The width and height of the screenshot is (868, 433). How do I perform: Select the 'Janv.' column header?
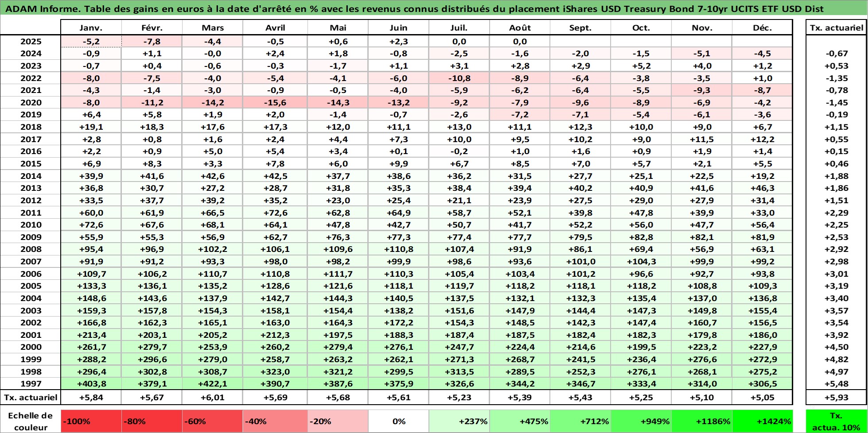pos(91,27)
